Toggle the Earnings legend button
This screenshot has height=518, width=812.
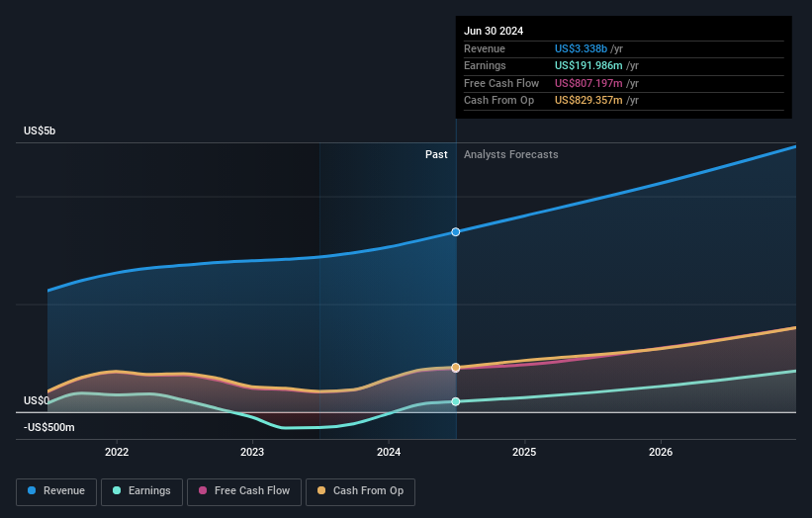[x=141, y=491]
